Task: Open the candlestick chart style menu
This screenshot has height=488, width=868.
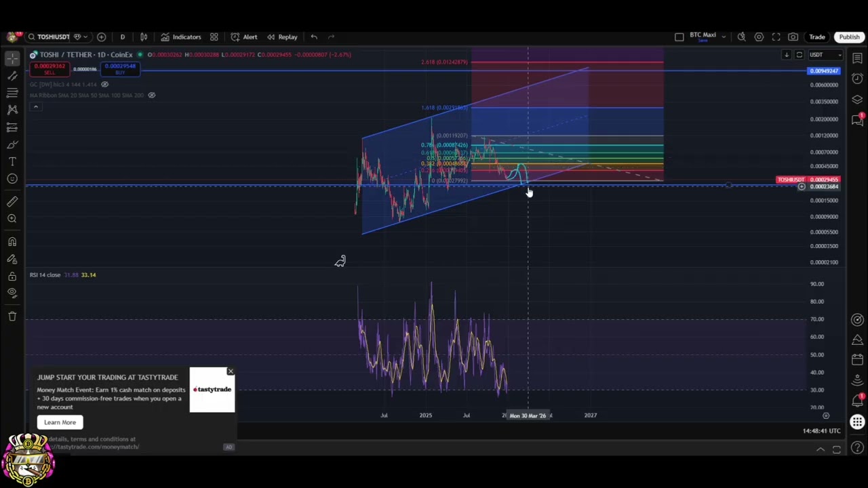Action: pyautogui.click(x=144, y=37)
